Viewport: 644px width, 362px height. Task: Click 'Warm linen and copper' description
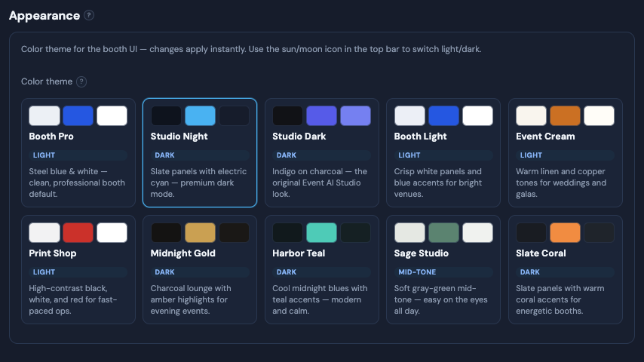[561, 183]
